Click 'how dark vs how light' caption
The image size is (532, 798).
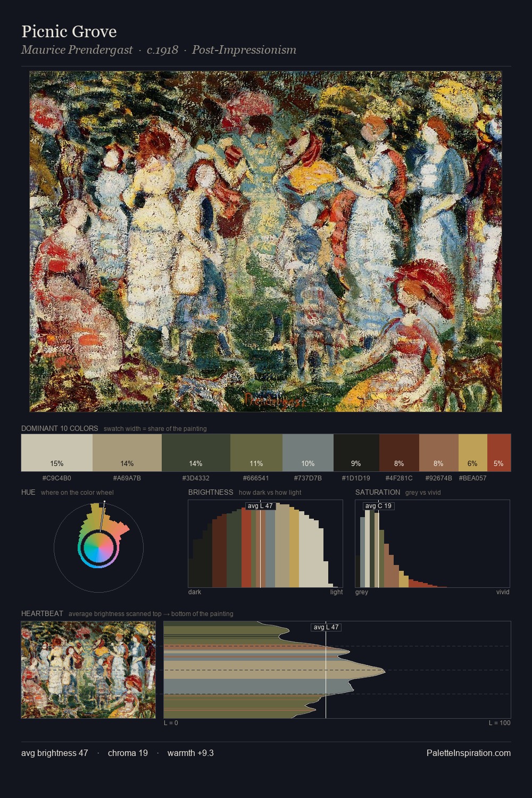pyautogui.click(x=270, y=493)
